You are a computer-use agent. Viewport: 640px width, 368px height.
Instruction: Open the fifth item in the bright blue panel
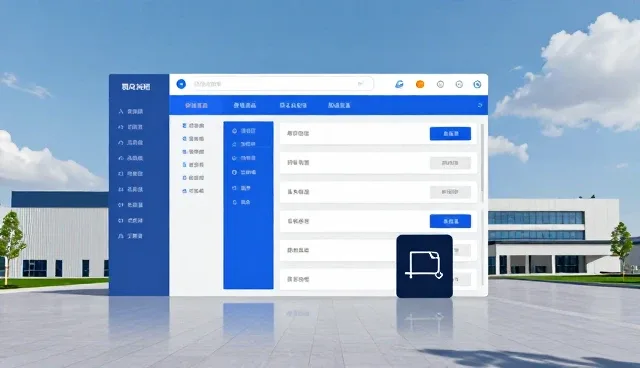pos(242,188)
